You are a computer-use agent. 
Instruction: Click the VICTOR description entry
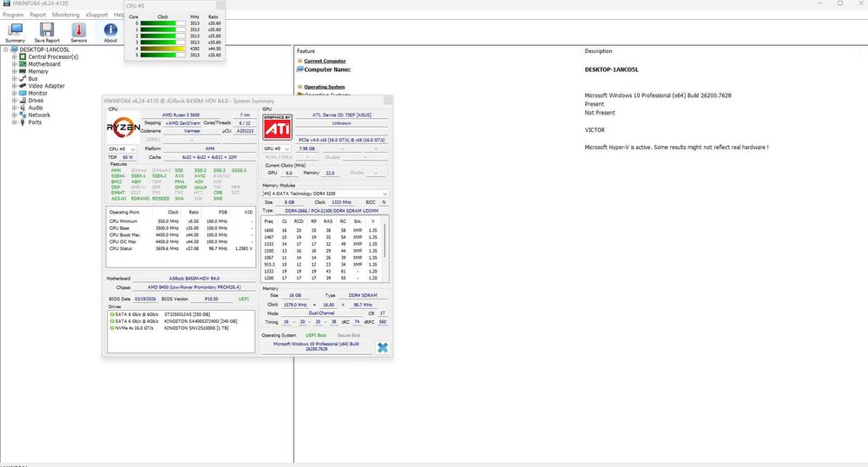click(595, 130)
